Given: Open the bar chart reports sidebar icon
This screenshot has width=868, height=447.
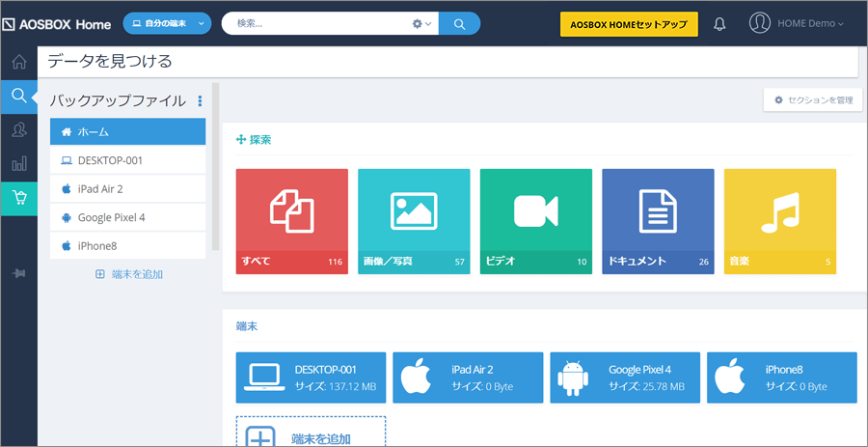Looking at the screenshot, I should tap(19, 164).
